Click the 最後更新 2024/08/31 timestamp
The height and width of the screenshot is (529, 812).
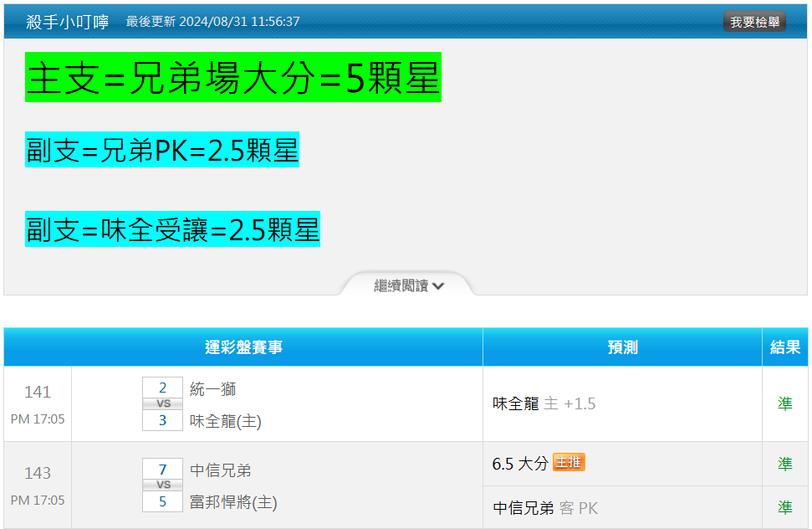(213, 22)
